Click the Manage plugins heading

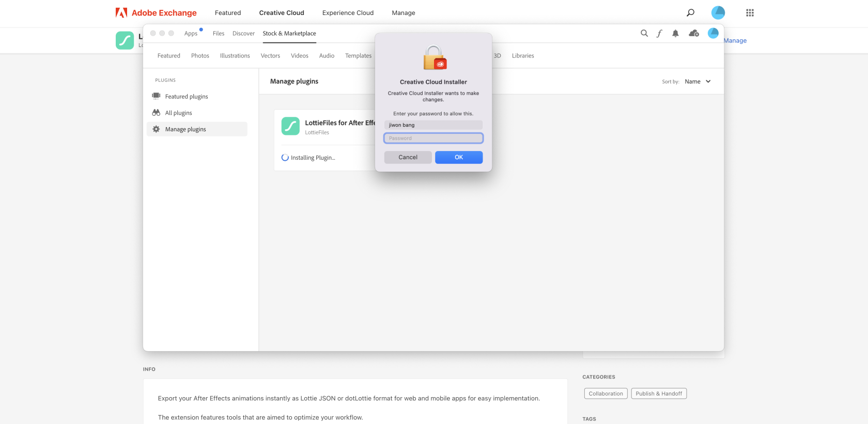pos(294,81)
